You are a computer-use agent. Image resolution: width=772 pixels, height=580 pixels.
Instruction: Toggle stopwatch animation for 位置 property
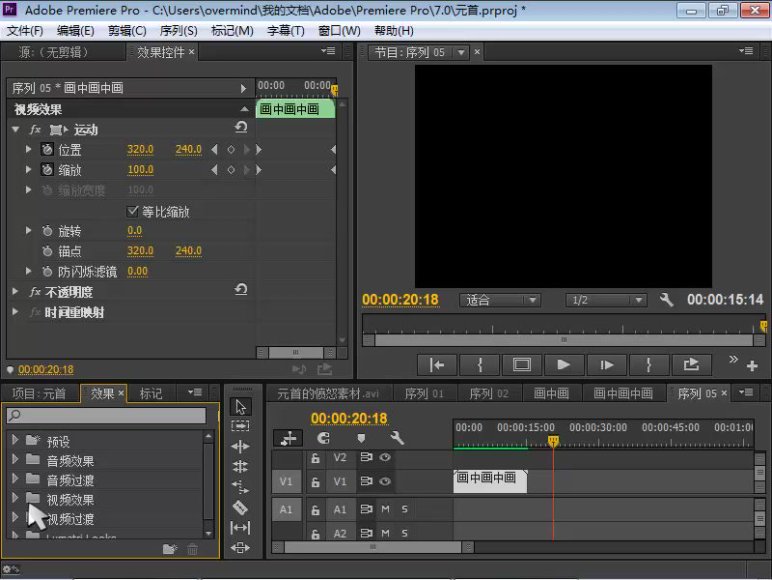(47, 150)
